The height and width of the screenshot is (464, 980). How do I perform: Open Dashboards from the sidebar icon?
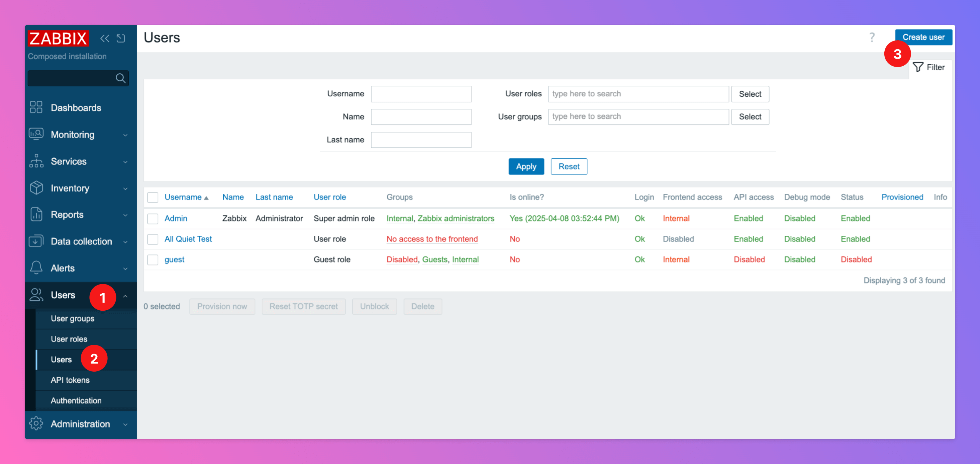tap(36, 108)
